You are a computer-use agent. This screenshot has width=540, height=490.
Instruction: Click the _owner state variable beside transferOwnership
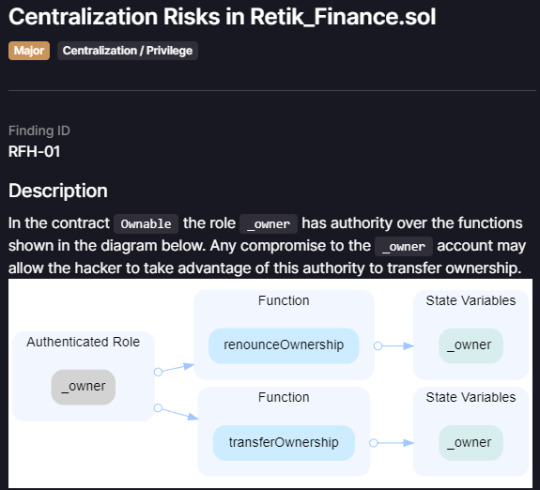tap(471, 443)
